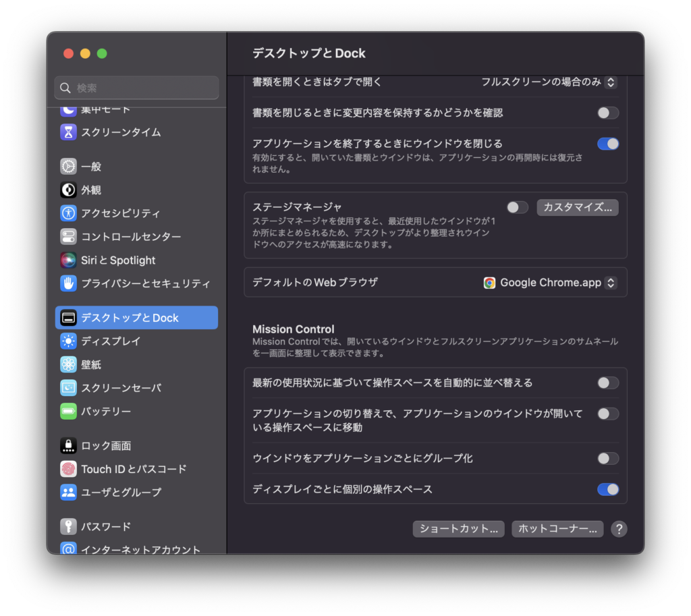Select スクリーンセーバ label in sidebar
The height and width of the screenshot is (616, 691).
[x=121, y=388]
